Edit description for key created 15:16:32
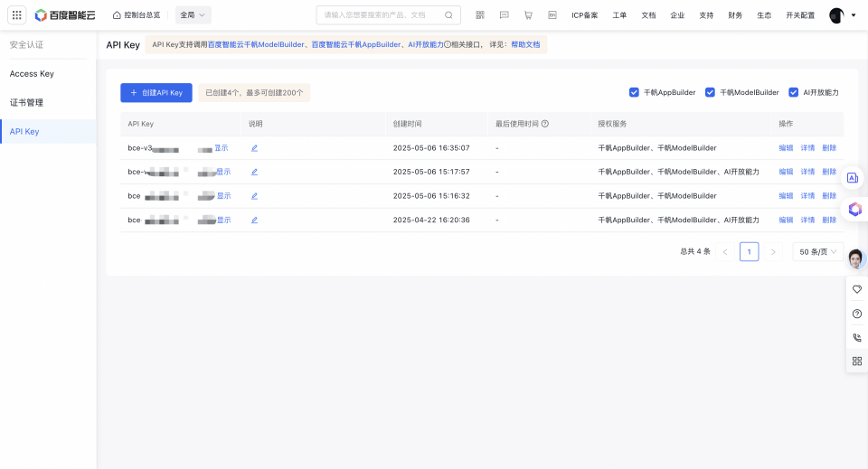This screenshot has height=469, width=868. pos(255,196)
